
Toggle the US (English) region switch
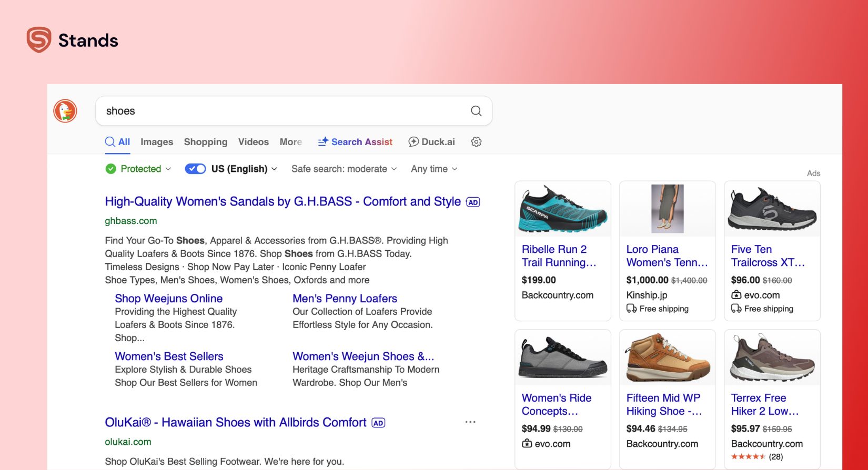click(195, 169)
